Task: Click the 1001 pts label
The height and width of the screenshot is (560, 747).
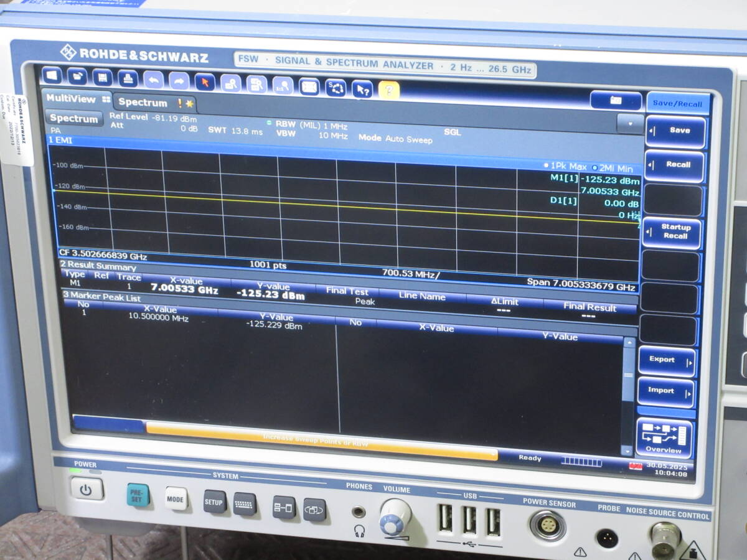Action: click(x=268, y=265)
